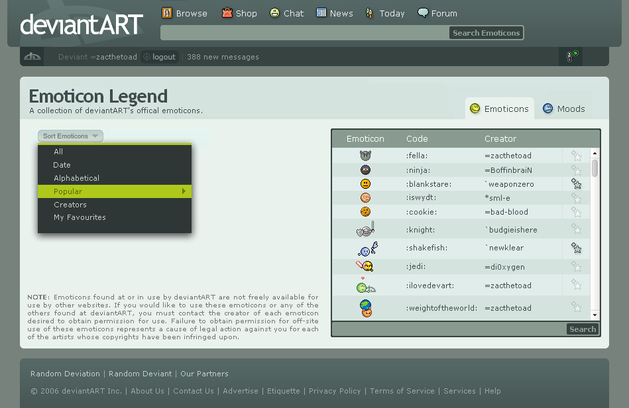This screenshot has width=629, height=408.
Task: Click creator `budgieishere
Action: point(511,230)
